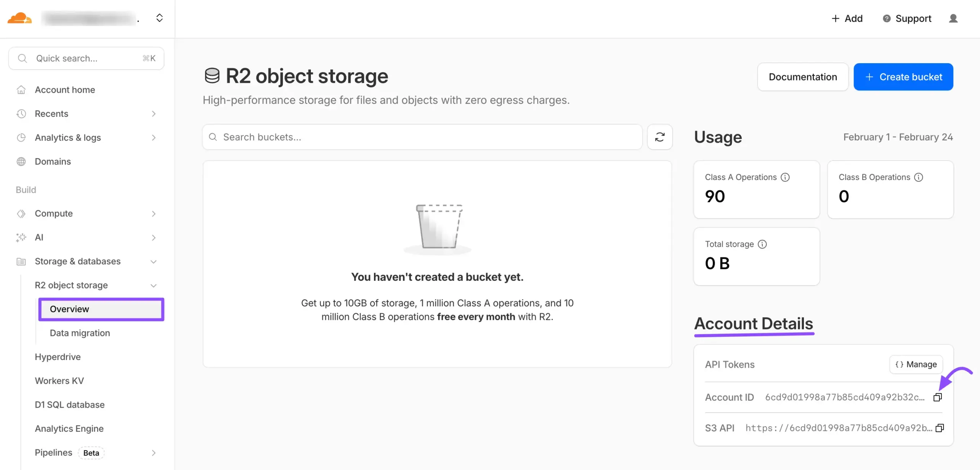Expand the Recents menu
The width and height of the screenshot is (980, 470).
click(154, 114)
